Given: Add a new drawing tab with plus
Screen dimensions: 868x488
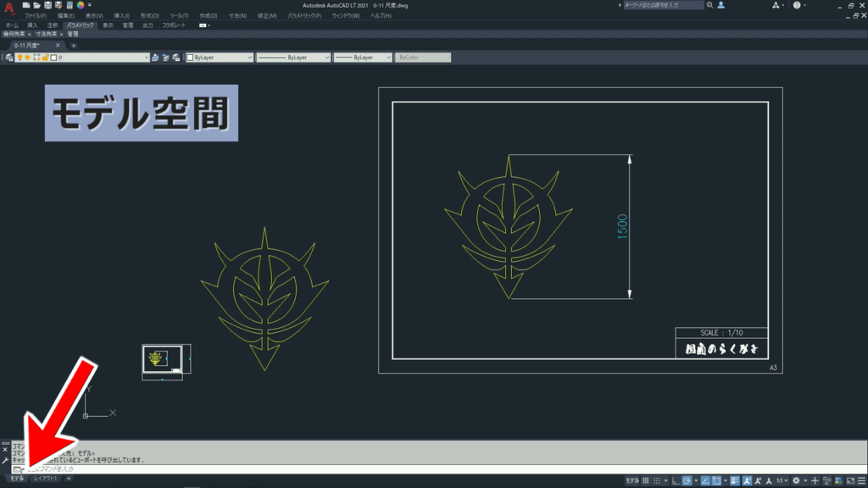Looking at the screenshot, I should 74,46.
